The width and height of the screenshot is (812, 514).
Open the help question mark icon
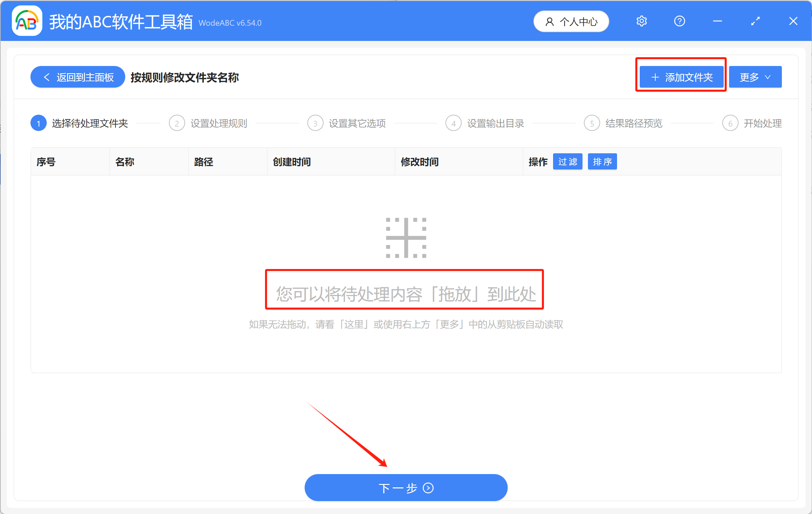679,21
